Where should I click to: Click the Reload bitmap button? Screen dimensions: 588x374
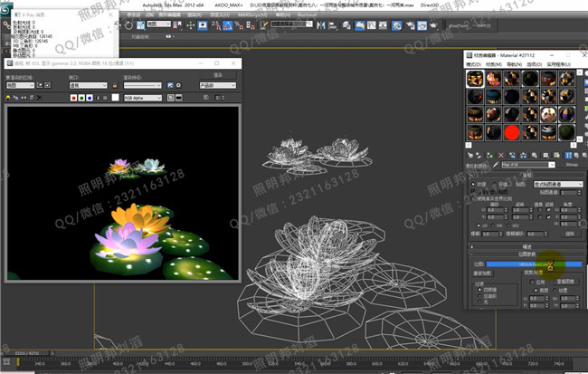point(482,273)
